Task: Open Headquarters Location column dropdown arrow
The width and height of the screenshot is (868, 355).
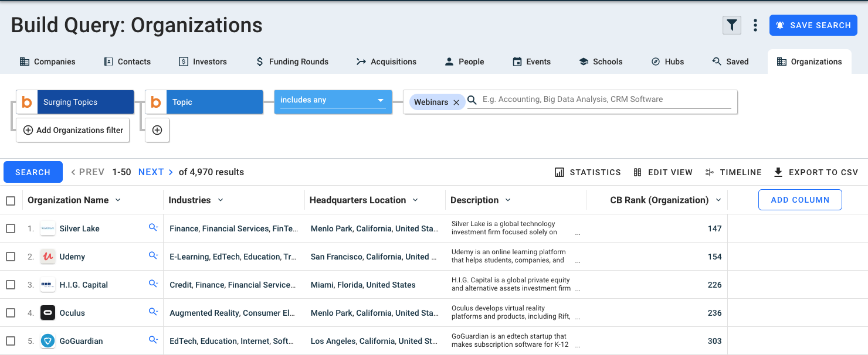Action: [x=415, y=200]
